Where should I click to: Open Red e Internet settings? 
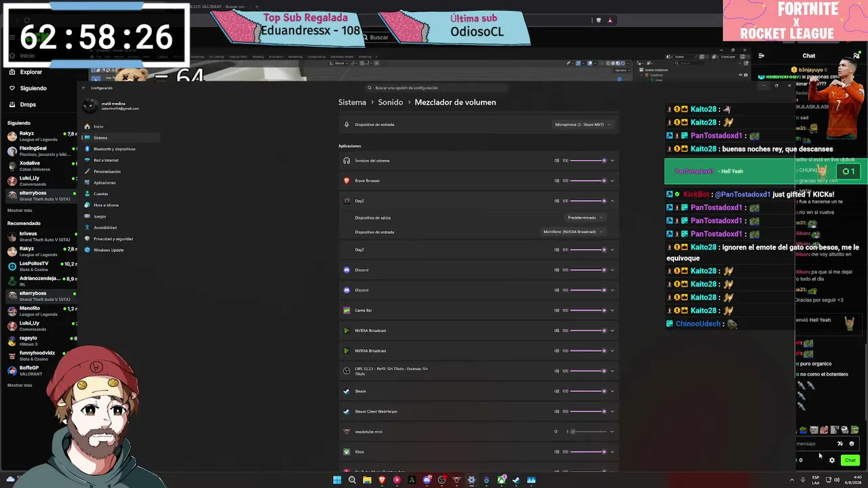pos(121,161)
